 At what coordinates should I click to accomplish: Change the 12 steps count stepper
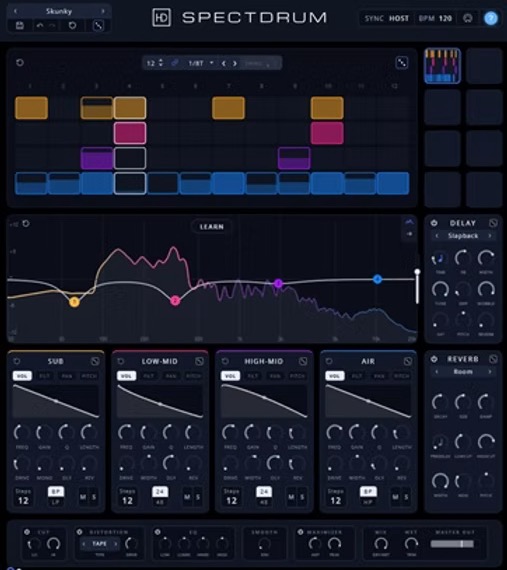[161, 63]
